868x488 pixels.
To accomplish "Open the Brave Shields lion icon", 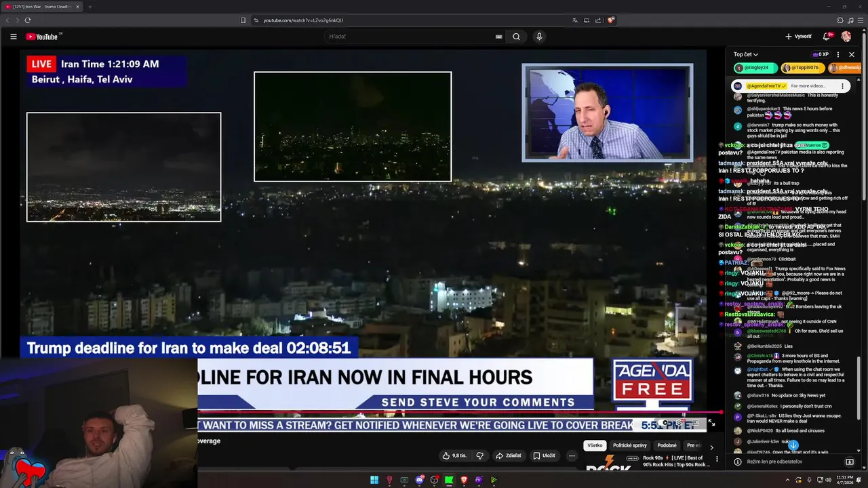I will pyautogui.click(x=610, y=20).
